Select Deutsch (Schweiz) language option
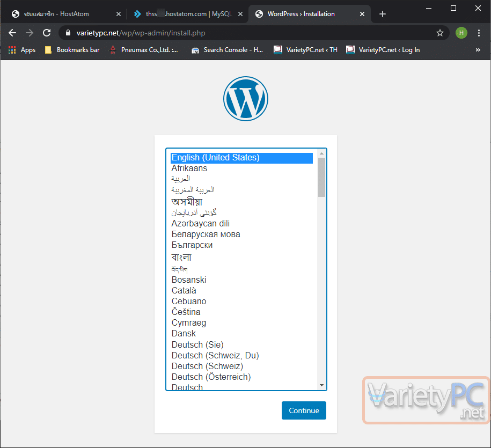Screen dimensions: 491x448 [241, 366]
